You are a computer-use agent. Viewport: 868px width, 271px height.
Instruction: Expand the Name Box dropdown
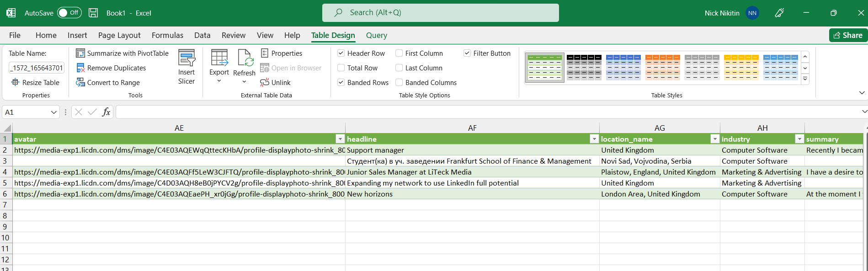click(x=54, y=112)
